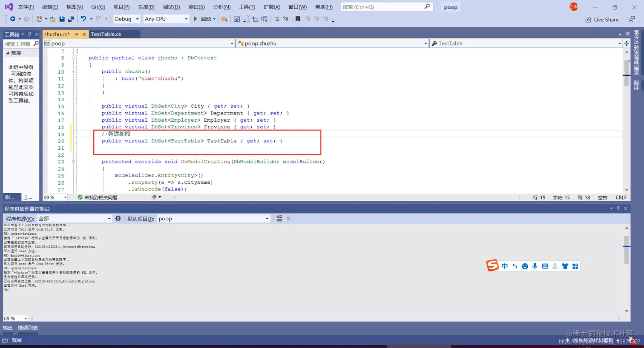Open the 调试(D) menu

(171, 7)
